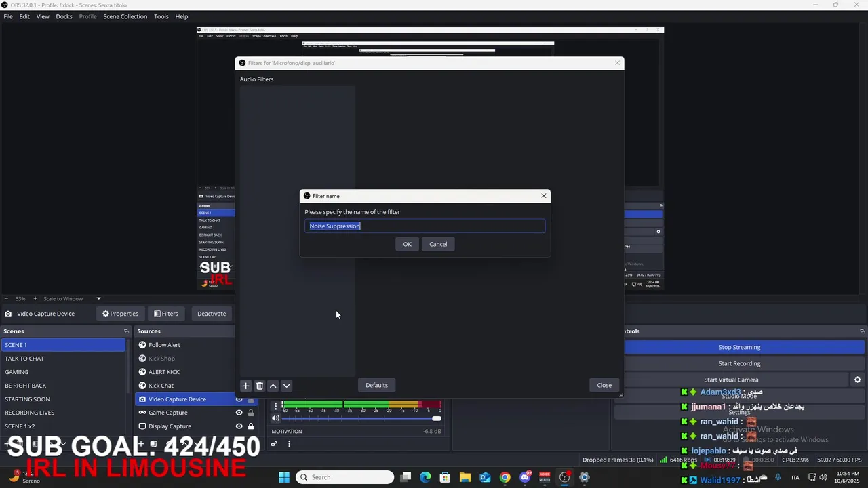Viewport: 868px width, 488px height.
Task: Open Google Chrome from taskbar
Action: 505,477
